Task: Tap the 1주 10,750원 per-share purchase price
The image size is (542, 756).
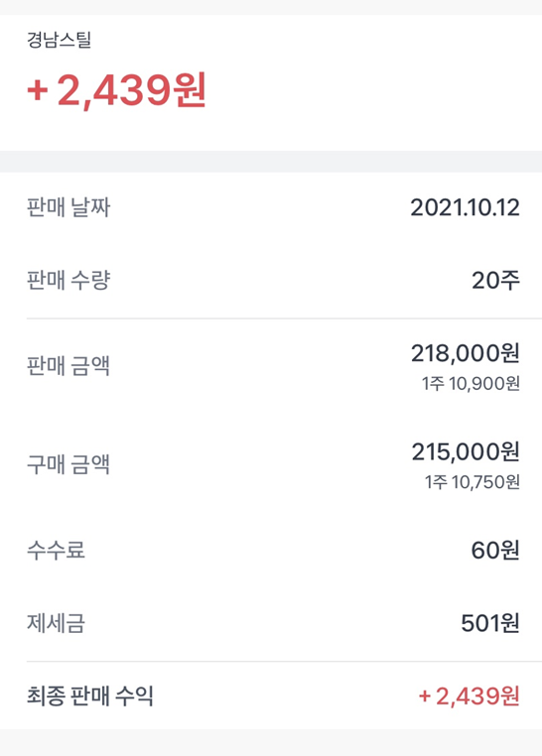Action: (473, 482)
